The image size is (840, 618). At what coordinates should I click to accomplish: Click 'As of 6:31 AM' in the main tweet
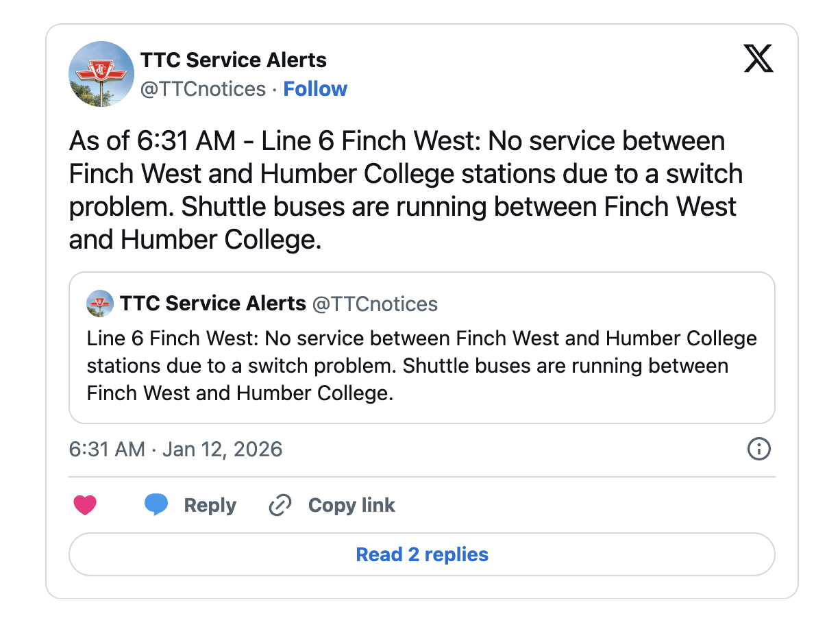[x=152, y=141]
